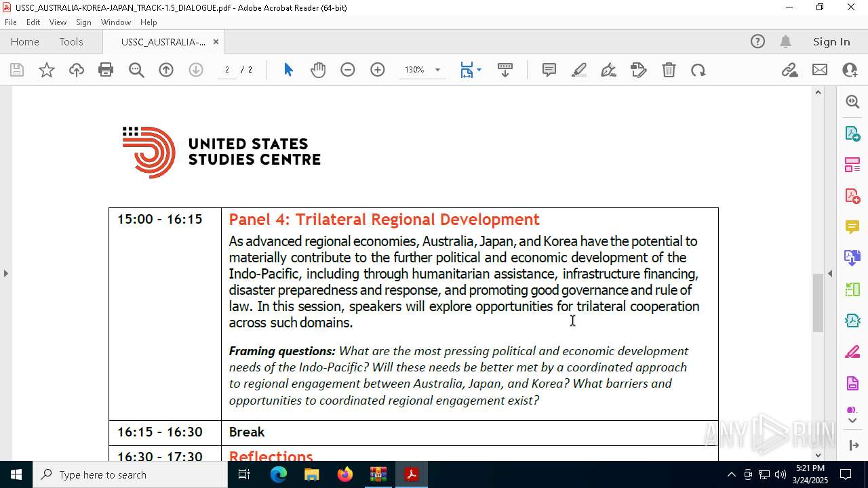Open the fit page options tool
Screen dimensions: 868x488
(x=471, y=70)
